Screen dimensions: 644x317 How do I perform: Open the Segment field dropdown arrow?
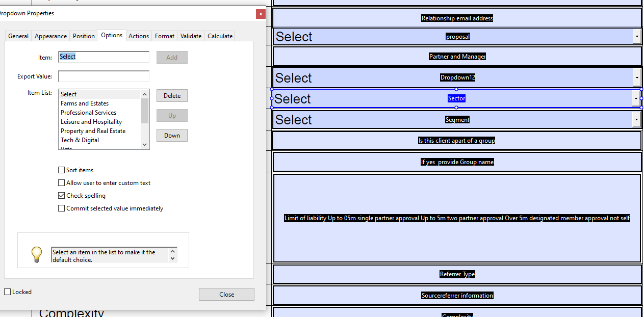(x=636, y=120)
